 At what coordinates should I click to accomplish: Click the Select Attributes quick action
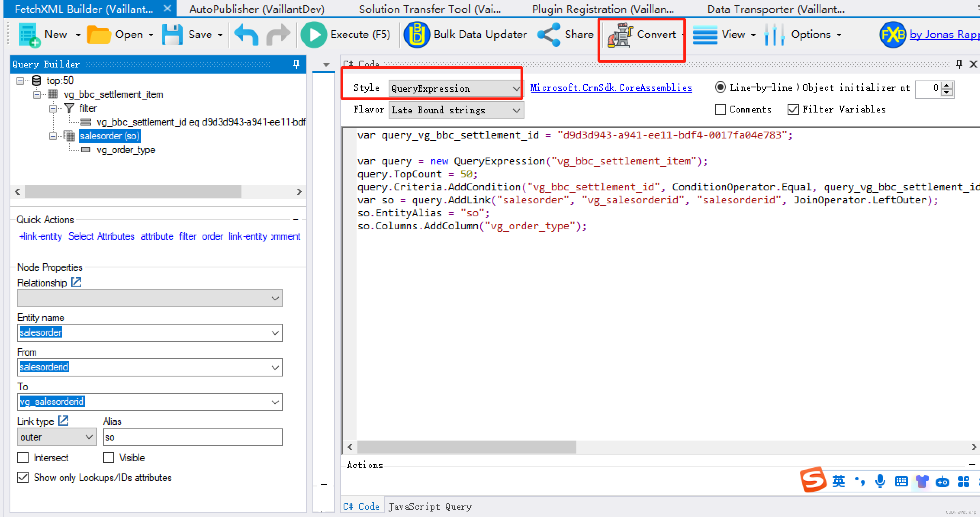(x=101, y=236)
